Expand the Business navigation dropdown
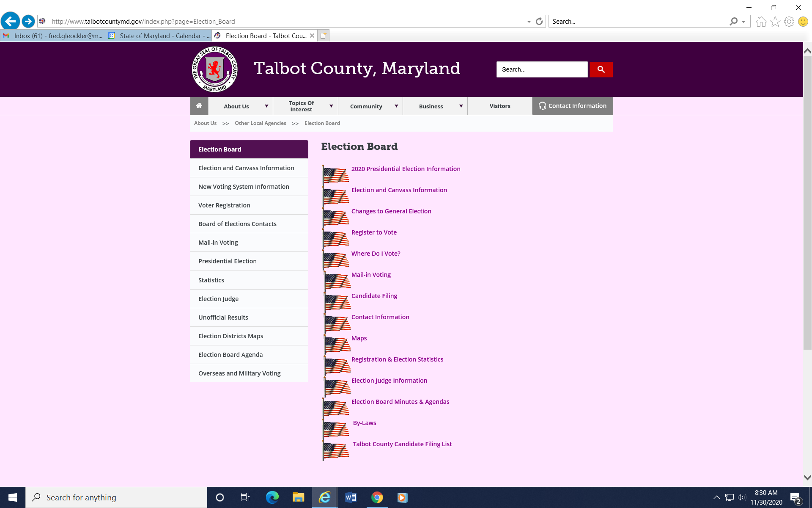This screenshot has height=508, width=812. click(461, 106)
